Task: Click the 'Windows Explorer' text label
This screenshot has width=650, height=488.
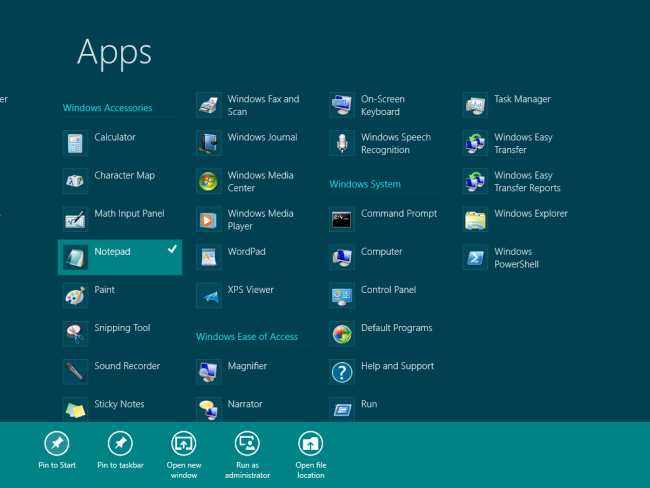Action: click(x=531, y=214)
